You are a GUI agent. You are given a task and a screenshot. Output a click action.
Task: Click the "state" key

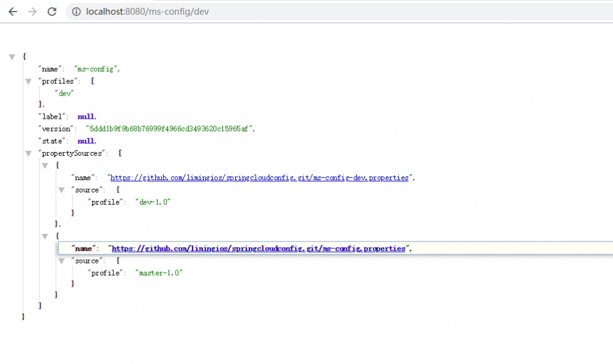[x=52, y=141]
